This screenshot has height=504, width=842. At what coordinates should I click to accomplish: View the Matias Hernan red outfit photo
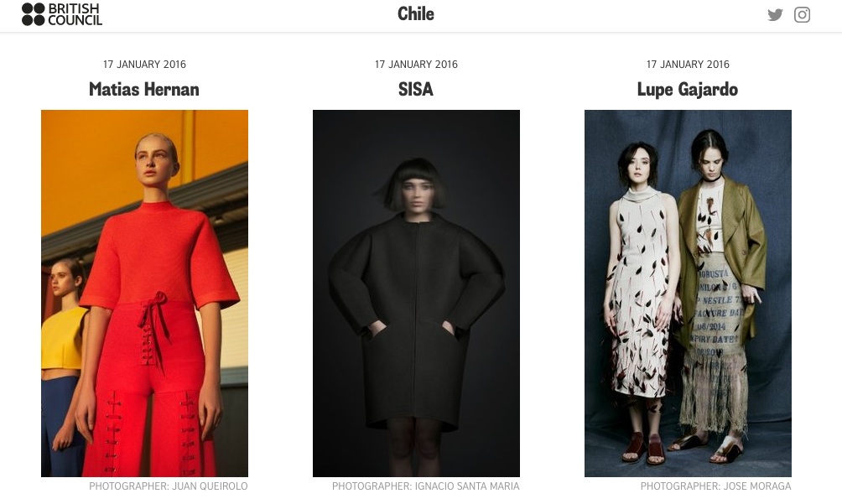[x=144, y=293]
